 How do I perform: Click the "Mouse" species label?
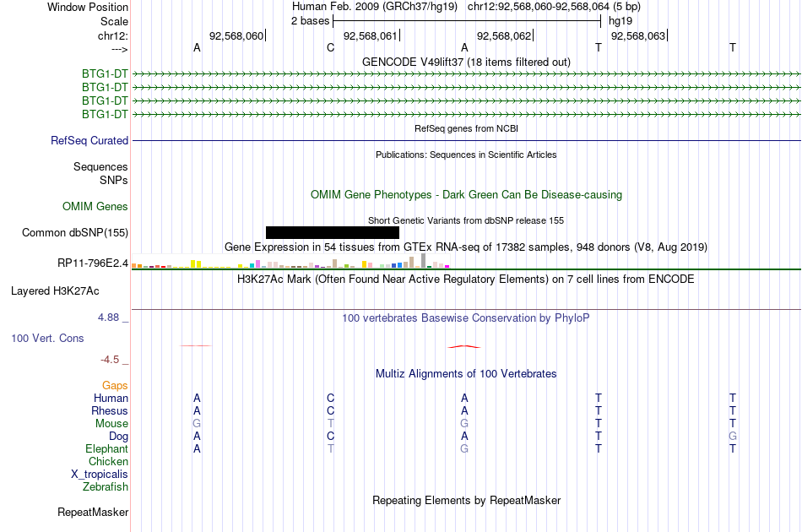(x=111, y=424)
